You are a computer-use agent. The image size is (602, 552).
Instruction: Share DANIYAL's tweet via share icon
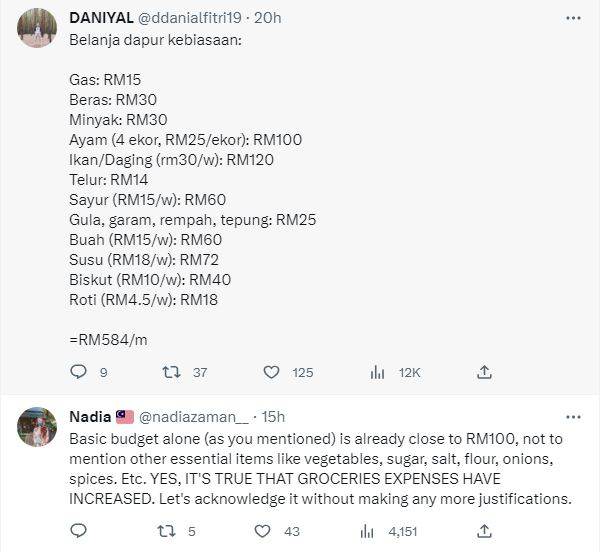484,372
